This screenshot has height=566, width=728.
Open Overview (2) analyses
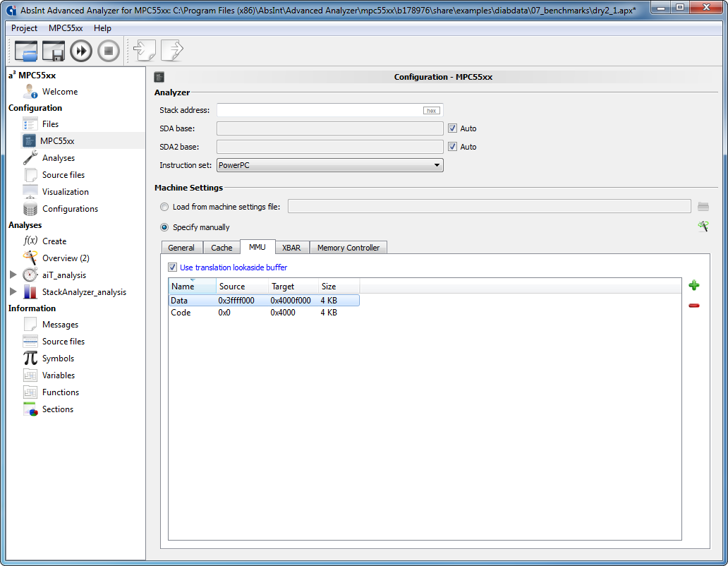click(x=66, y=258)
